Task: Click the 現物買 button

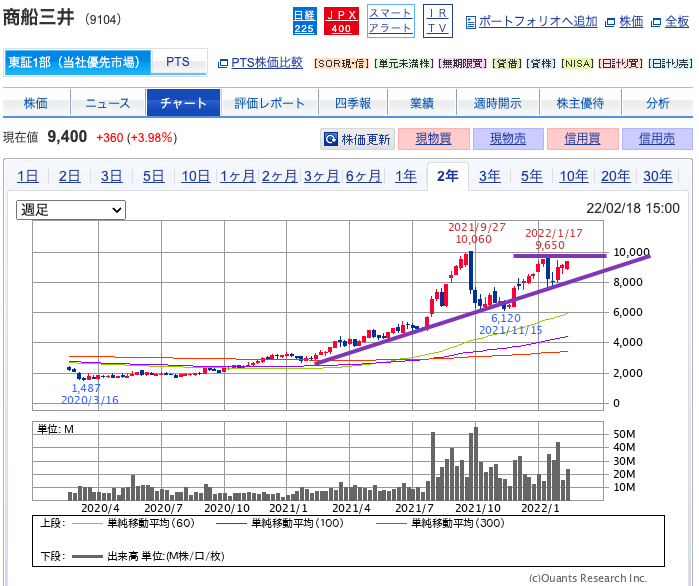Action: click(434, 139)
